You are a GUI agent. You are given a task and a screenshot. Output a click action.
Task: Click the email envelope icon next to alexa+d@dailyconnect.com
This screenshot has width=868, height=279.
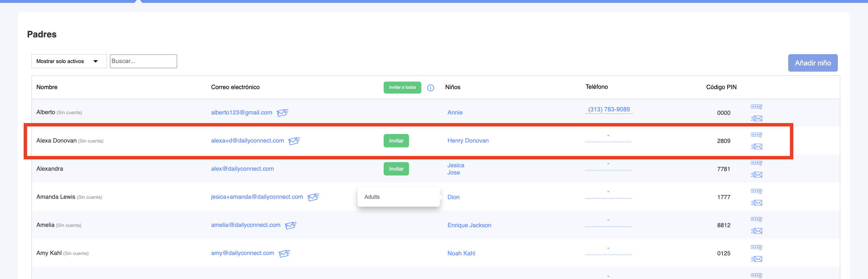point(294,141)
